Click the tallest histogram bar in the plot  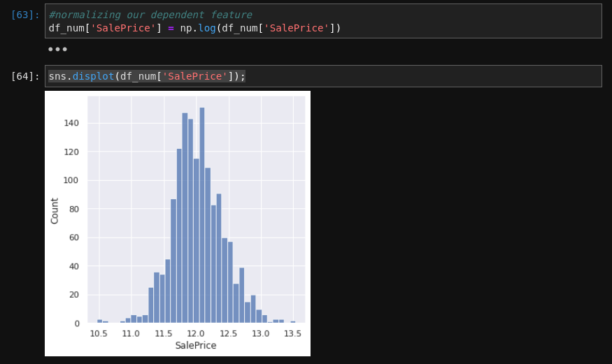[202, 215]
